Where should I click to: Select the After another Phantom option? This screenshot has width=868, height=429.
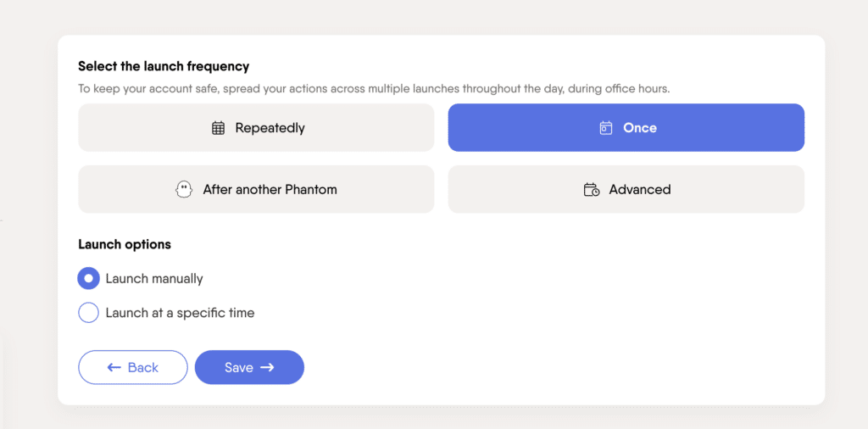(256, 189)
